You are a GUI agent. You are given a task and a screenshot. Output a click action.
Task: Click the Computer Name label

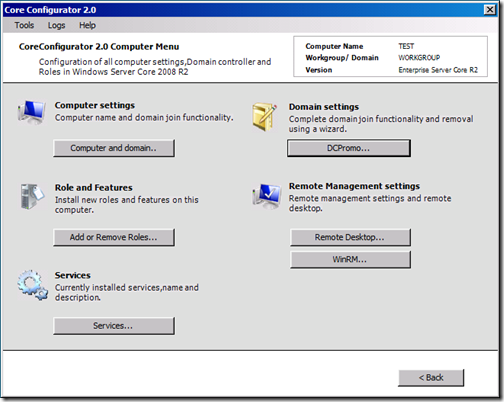334,46
